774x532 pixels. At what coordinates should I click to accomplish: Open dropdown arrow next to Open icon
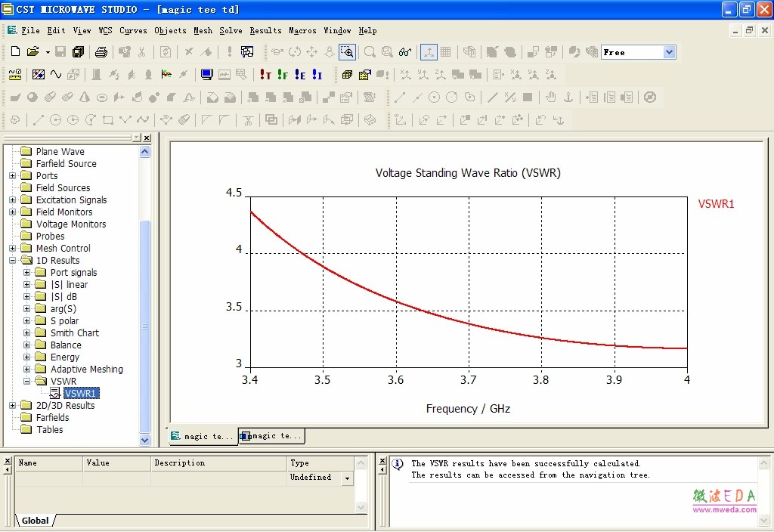(48, 52)
